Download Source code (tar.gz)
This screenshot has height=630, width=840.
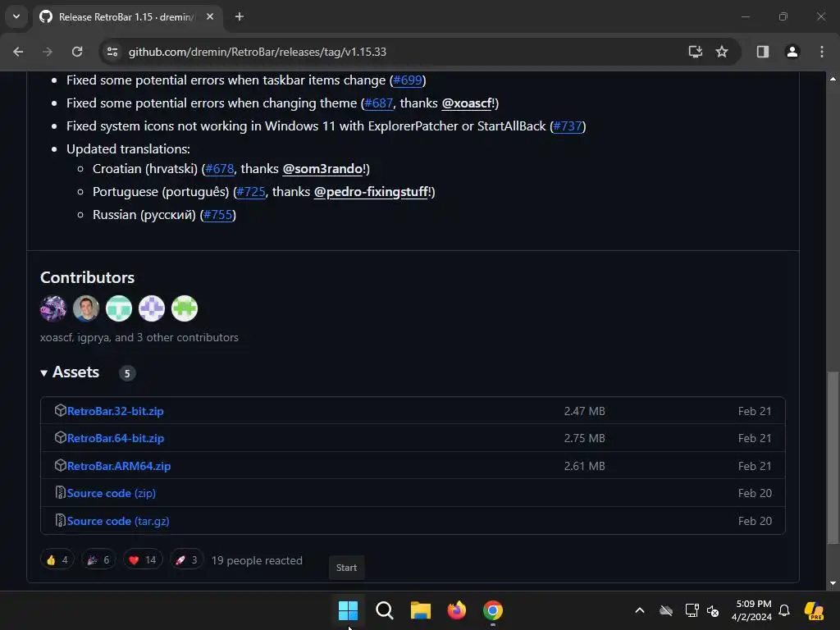118,521
